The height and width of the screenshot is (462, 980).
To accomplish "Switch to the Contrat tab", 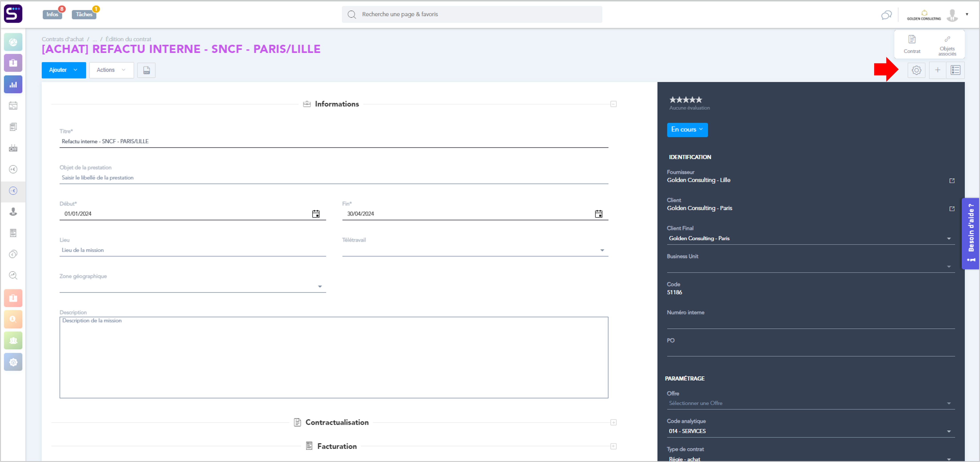I will pyautogui.click(x=912, y=44).
